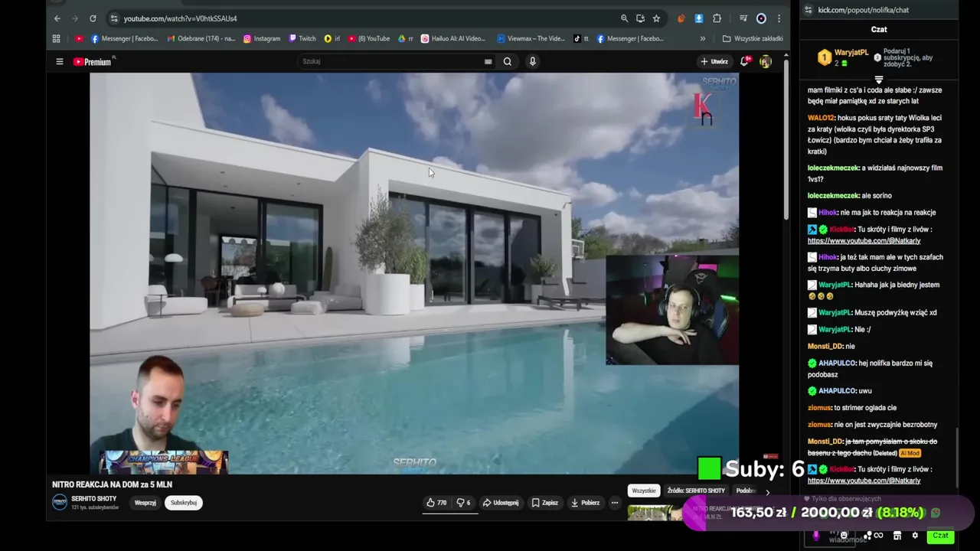Screen dimensions: 980x551
Task: Open the Odebrane (174) Gmail bookmark
Action: click(x=201, y=38)
